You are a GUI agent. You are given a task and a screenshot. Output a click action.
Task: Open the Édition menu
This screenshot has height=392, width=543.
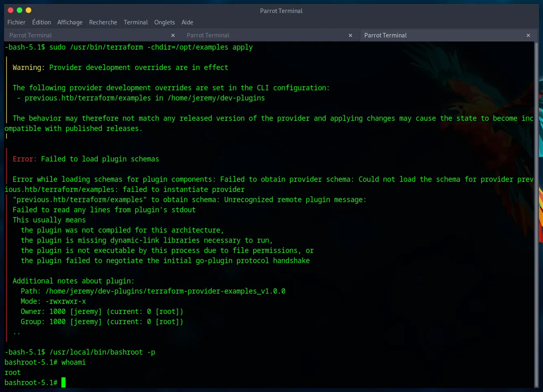click(42, 22)
